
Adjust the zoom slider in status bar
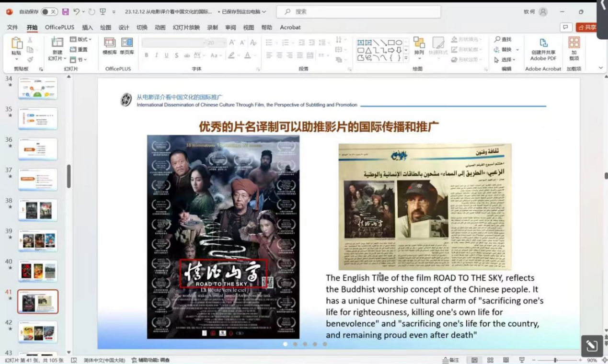click(555, 360)
